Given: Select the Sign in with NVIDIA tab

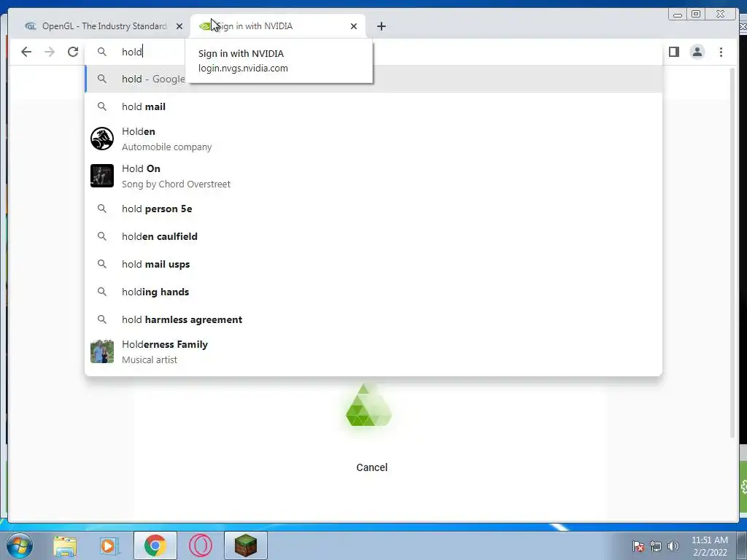Looking at the screenshot, I should point(278,26).
